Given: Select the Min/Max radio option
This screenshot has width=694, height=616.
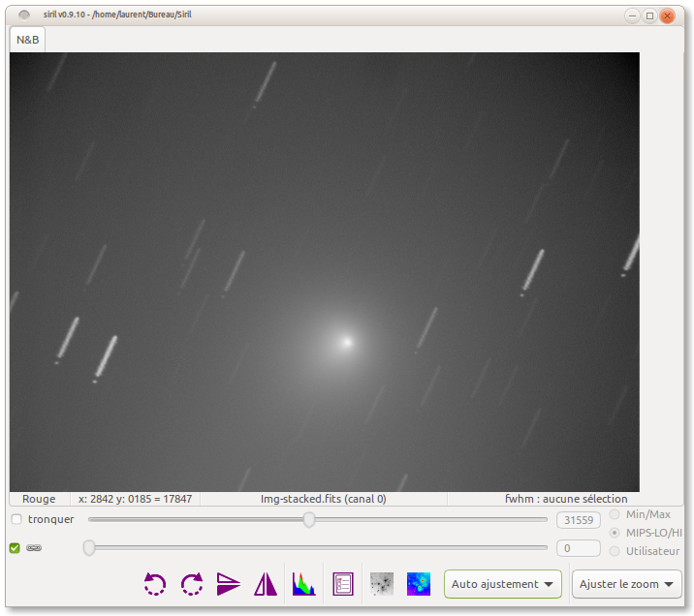Looking at the screenshot, I should click(615, 514).
